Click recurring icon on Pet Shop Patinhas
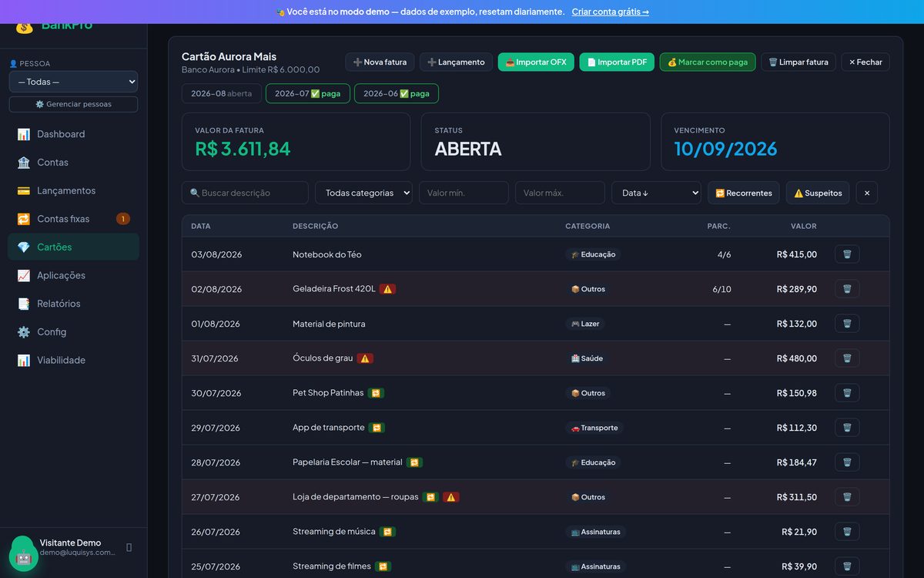This screenshot has height=578, width=924. 376,393
